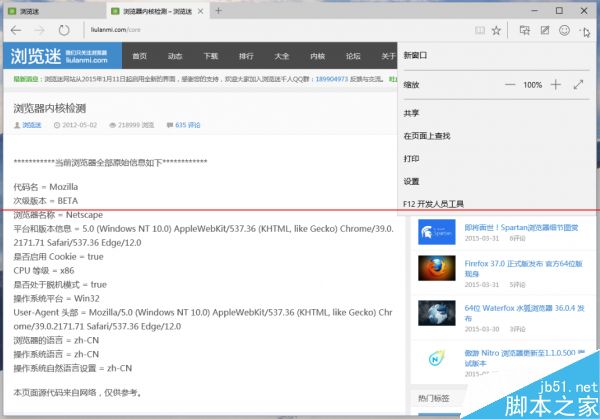Click QQ group number 189904973 link

click(x=332, y=79)
